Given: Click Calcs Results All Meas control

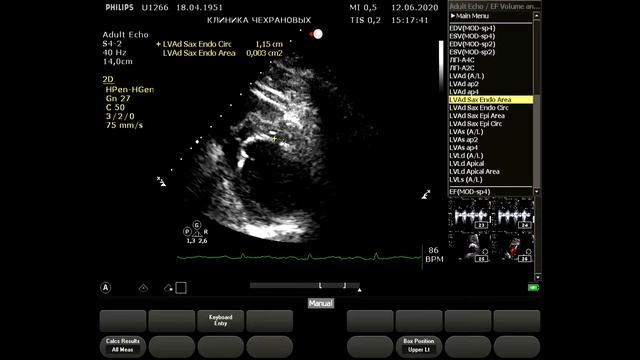Looking at the screenshot, I should point(122,346).
